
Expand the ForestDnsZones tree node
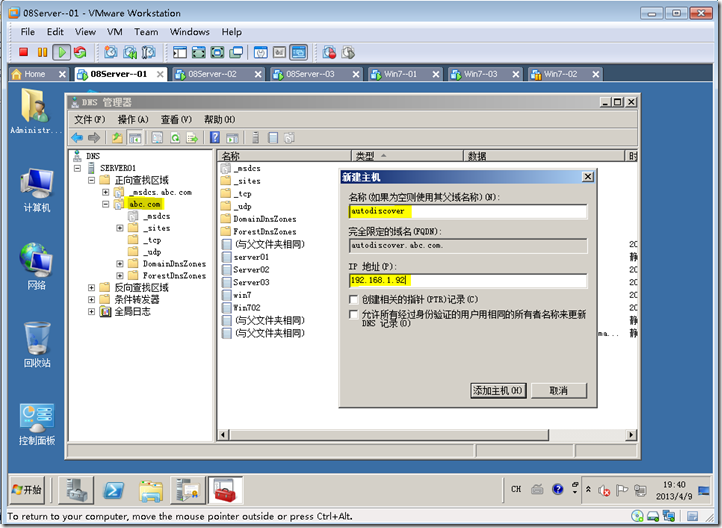[x=120, y=276]
